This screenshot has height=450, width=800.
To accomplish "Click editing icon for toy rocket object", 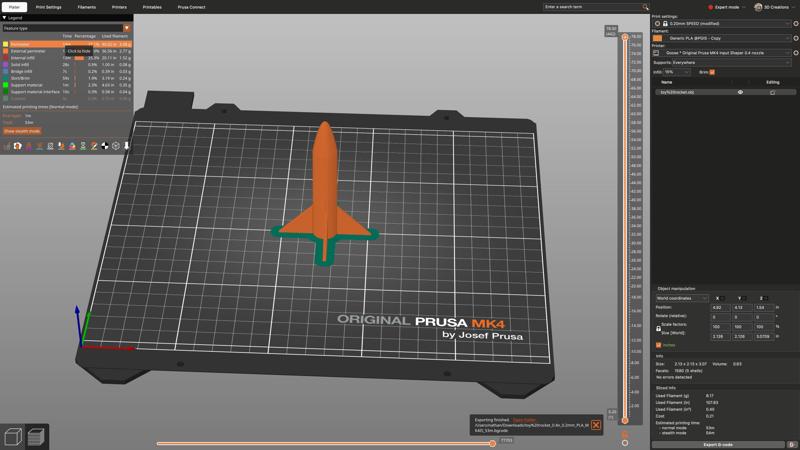I will click(772, 92).
